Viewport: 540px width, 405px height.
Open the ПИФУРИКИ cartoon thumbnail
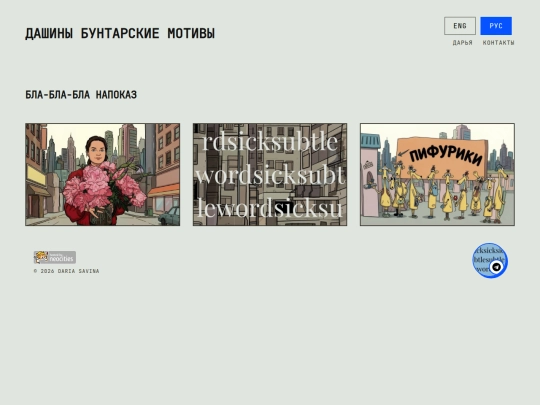tap(437, 175)
